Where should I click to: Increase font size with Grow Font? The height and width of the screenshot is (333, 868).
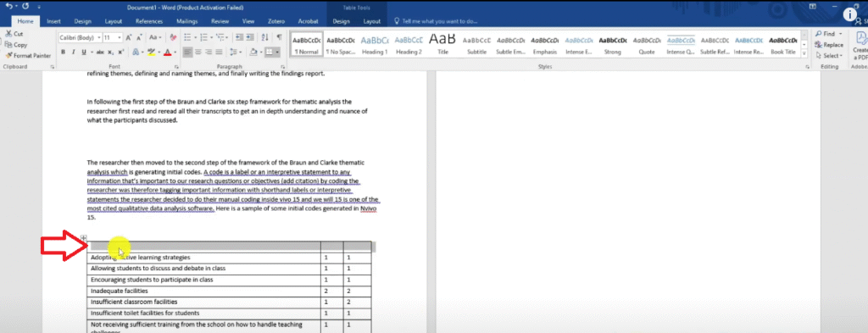[x=129, y=37]
